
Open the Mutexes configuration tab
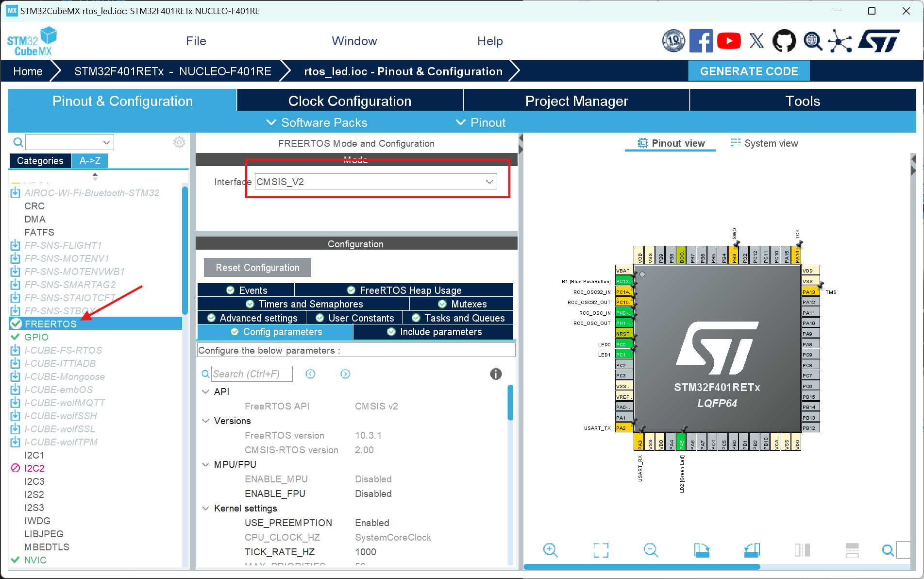[x=462, y=304]
